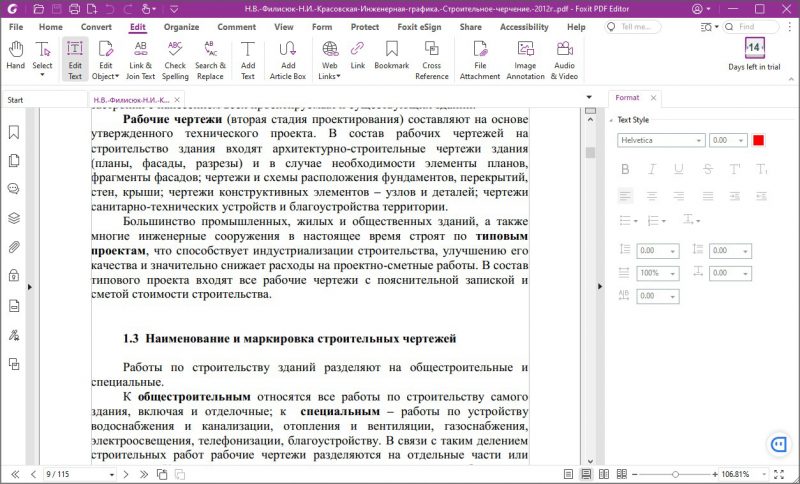Toggle Underline text style

(679, 169)
